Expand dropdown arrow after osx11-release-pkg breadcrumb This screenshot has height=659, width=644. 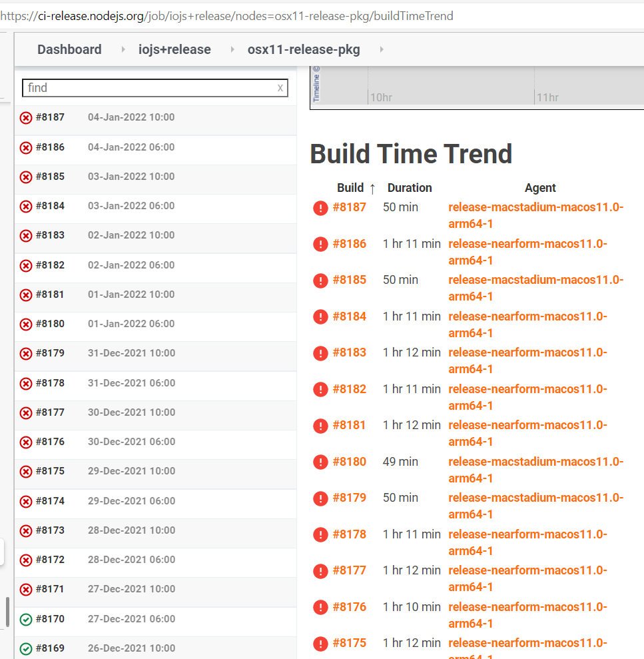[382, 49]
